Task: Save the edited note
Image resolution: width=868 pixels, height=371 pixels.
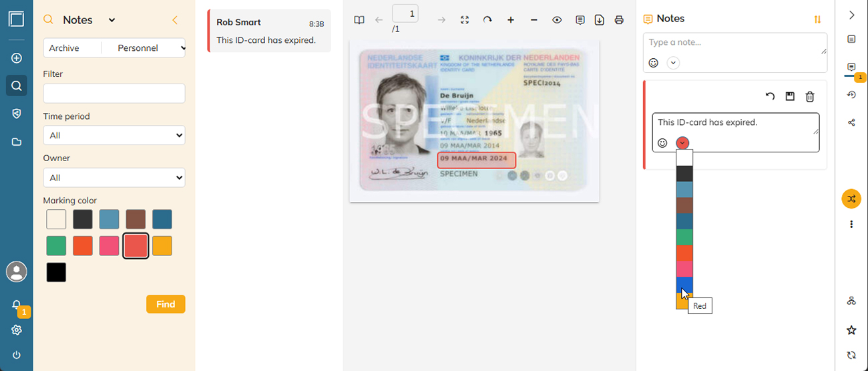Action: (790, 96)
